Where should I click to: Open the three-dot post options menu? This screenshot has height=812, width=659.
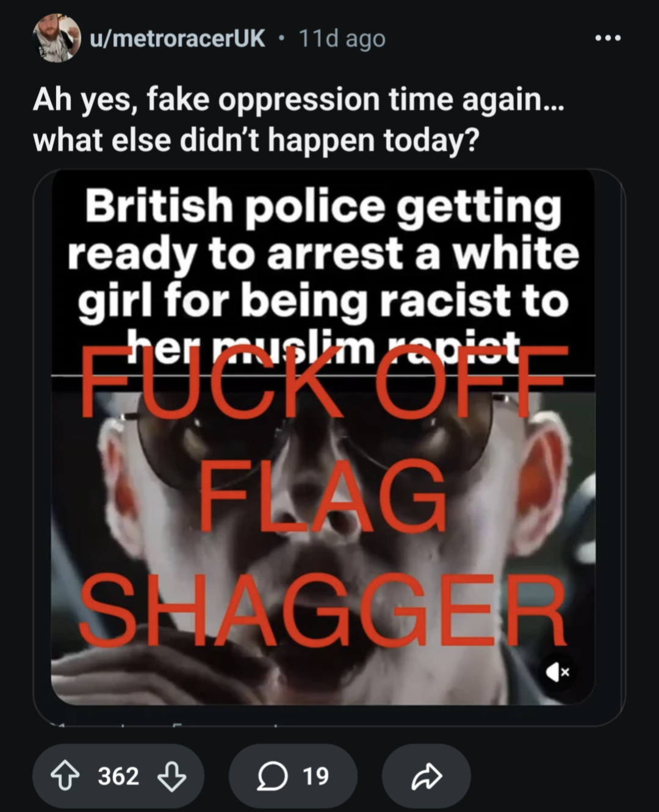click(608, 38)
